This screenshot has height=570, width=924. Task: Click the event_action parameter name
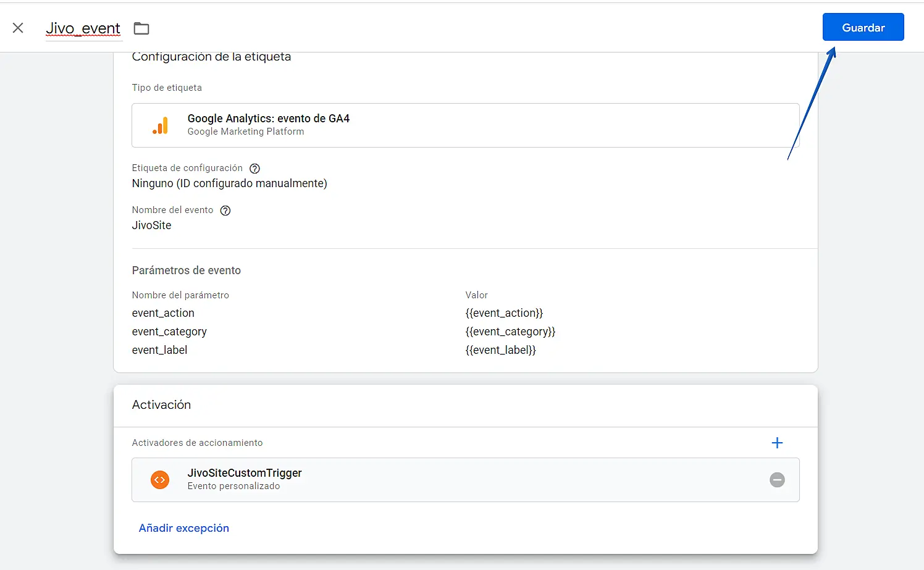(163, 313)
